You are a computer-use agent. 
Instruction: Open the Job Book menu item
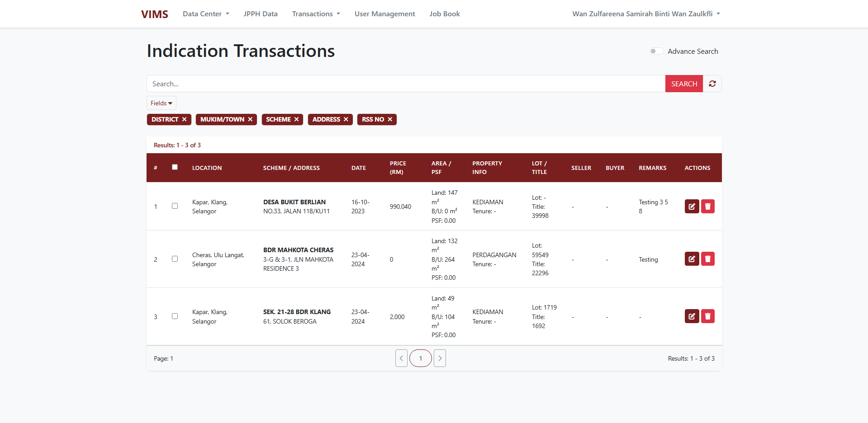[x=444, y=14]
